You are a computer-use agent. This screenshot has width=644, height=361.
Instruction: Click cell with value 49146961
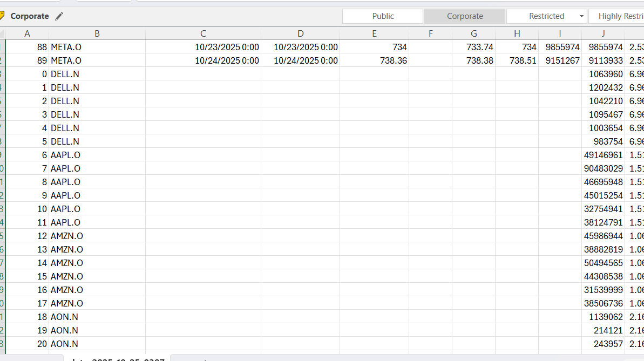[603, 155]
